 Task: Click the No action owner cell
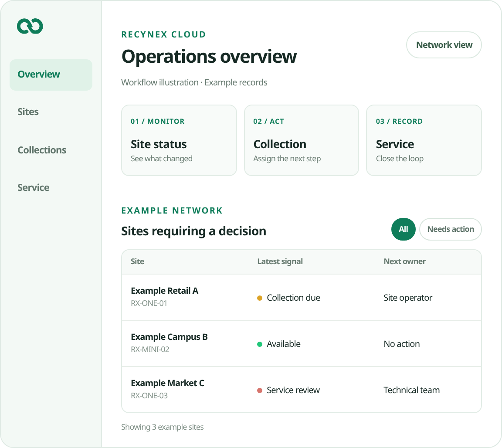pyautogui.click(x=402, y=344)
